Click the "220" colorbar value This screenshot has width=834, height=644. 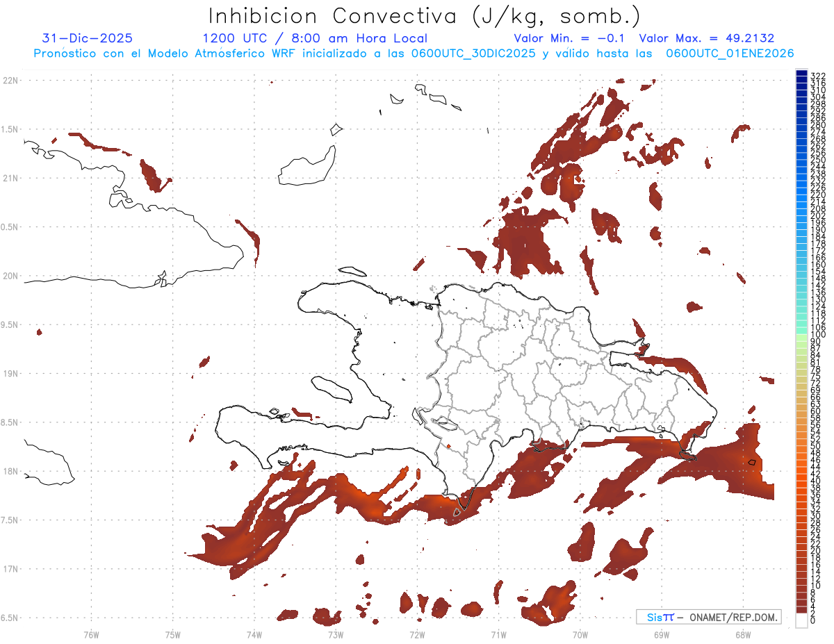(x=817, y=195)
